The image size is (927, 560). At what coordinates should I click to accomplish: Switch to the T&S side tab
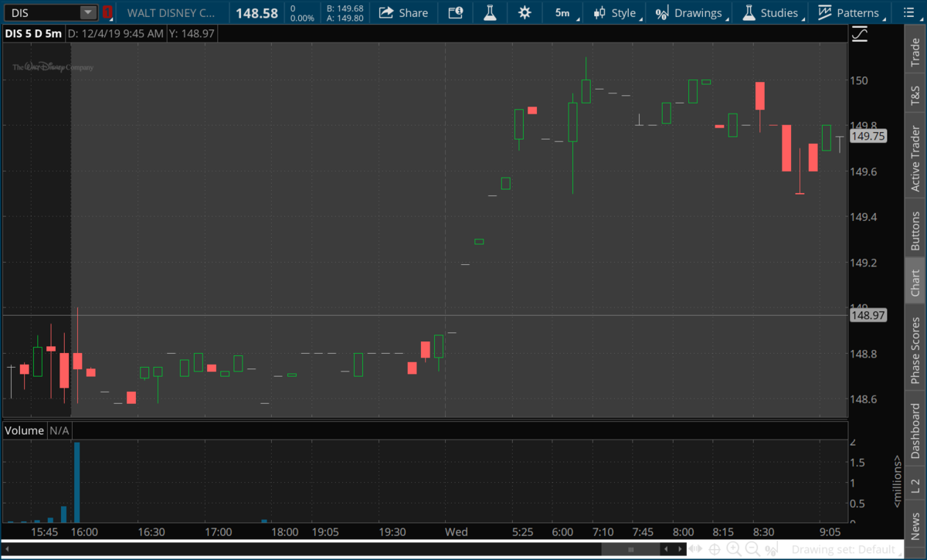pos(915,95)
